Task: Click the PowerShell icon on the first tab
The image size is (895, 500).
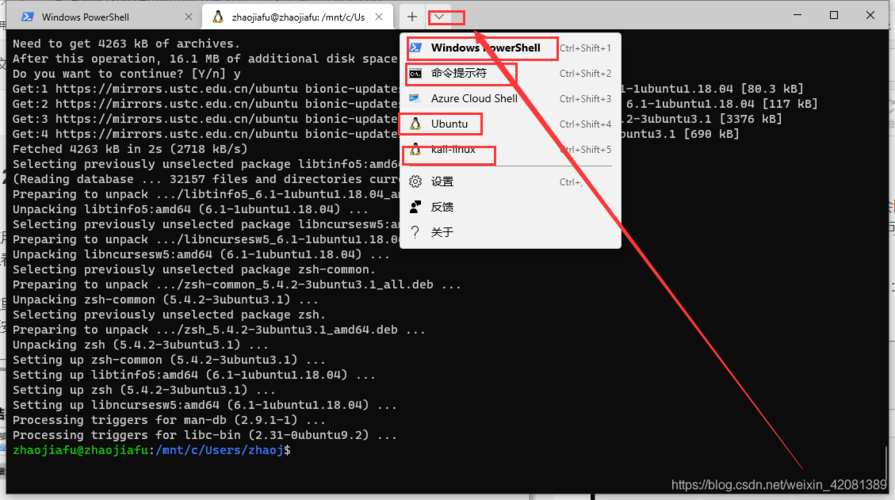Action: [27, 17]
